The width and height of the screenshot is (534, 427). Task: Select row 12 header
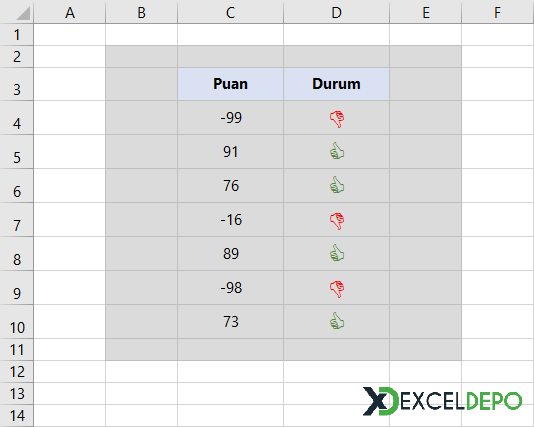coord(17,371)
